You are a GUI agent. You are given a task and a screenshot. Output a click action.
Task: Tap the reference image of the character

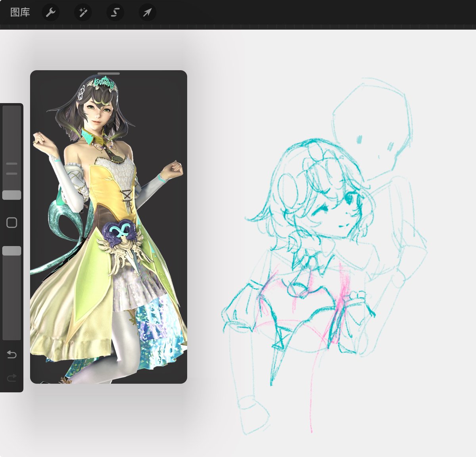(108, 227)
